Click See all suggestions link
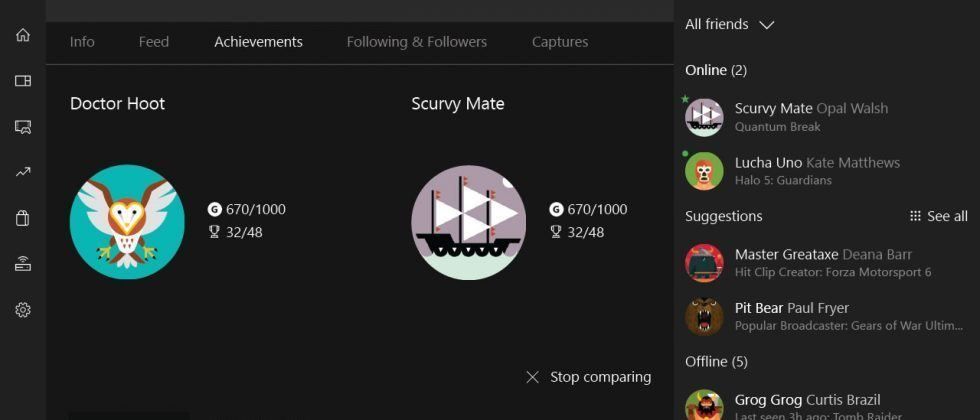This screenshot has height=420, width=980. pos(938,216)
